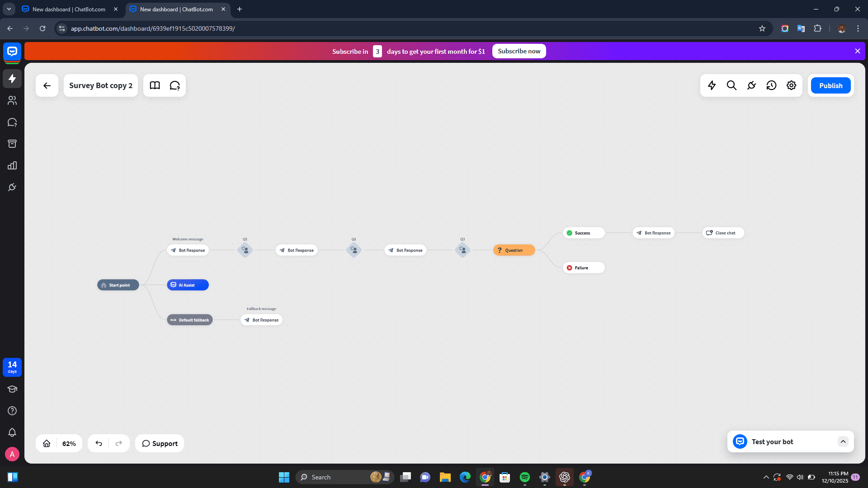Open a new browser tab
This screenshot has height=488, width=868.
[240, 9]
